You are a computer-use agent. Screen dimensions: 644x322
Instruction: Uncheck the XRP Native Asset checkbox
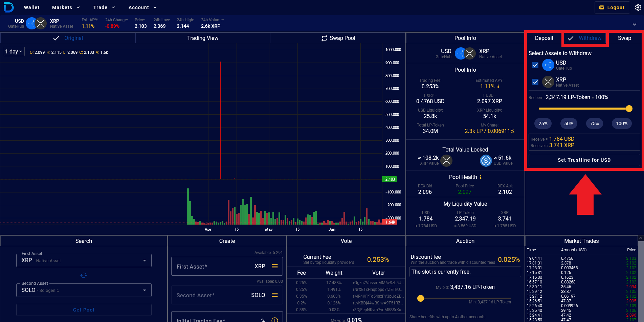[x=535, y=82]
